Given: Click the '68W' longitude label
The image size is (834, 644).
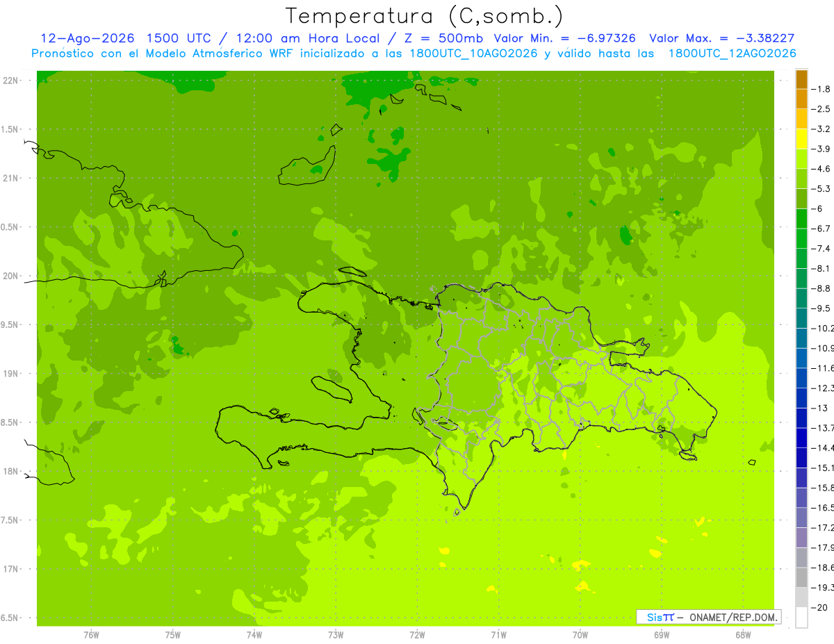Looking at the screenshot, I should (742, 635).
